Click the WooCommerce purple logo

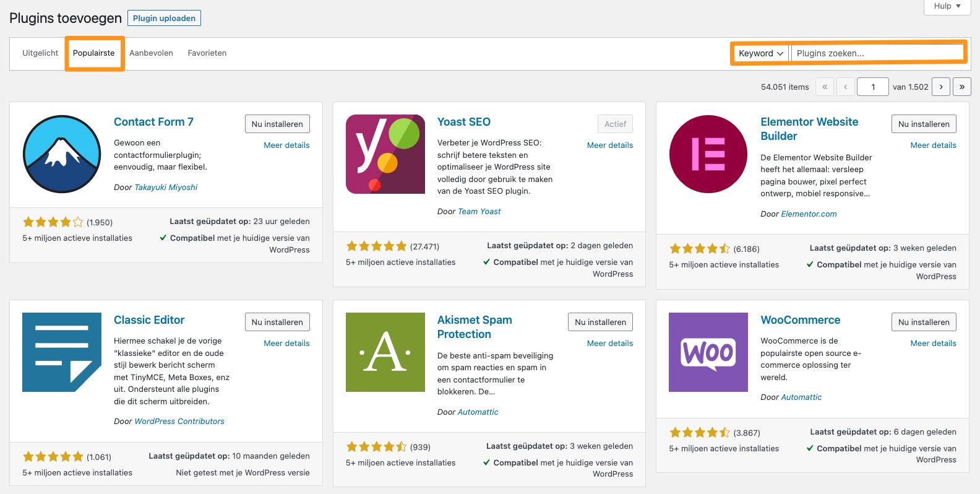(x=708, y=352)
